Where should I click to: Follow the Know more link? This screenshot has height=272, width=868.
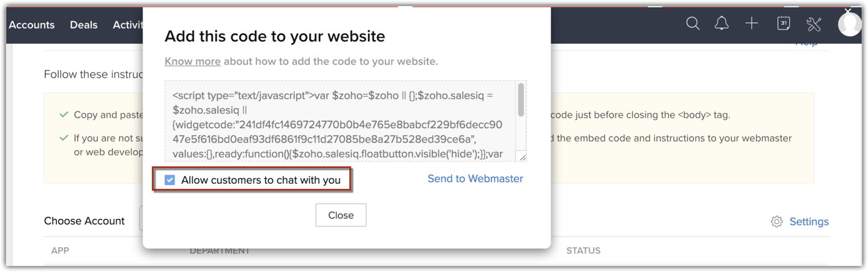pos(192,61)
